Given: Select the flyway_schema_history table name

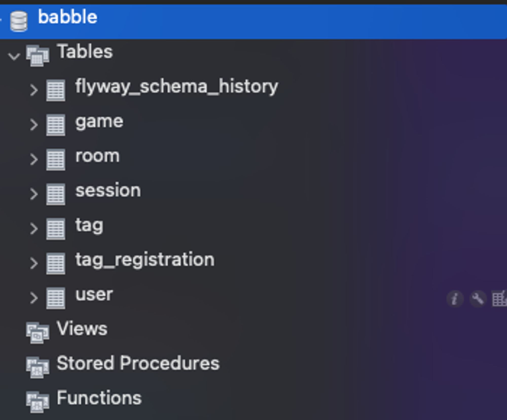Looking at the screenshot, I should pos(177,87).
